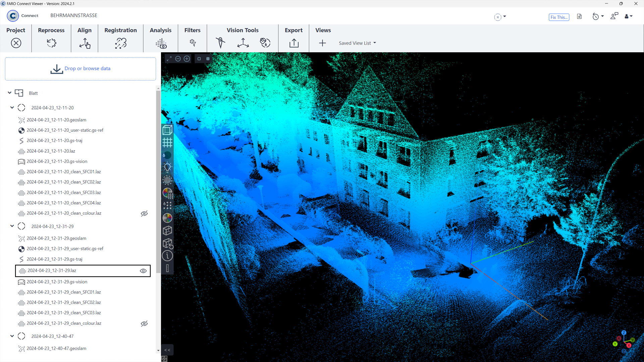Collapse the Blatt project tree node

[x=9, y=93]
